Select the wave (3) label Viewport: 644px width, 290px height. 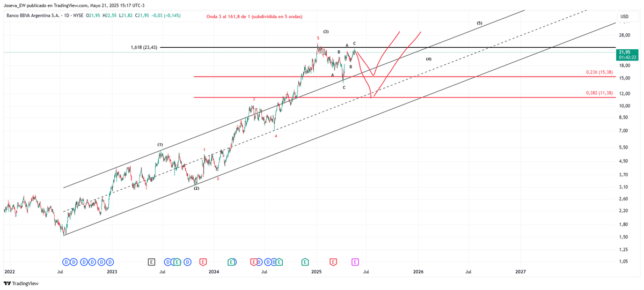[326, 32]
